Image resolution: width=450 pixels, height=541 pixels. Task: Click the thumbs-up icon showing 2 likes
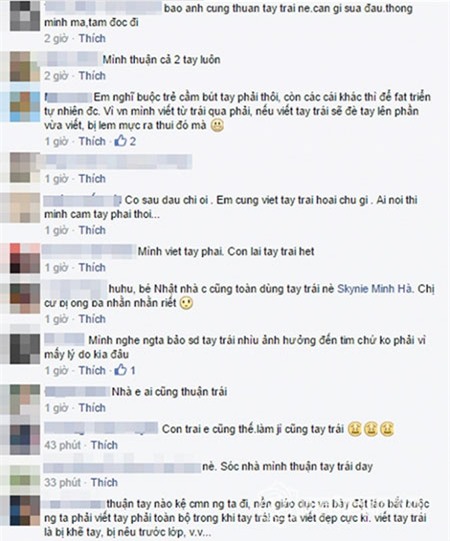tap(121, 141)
